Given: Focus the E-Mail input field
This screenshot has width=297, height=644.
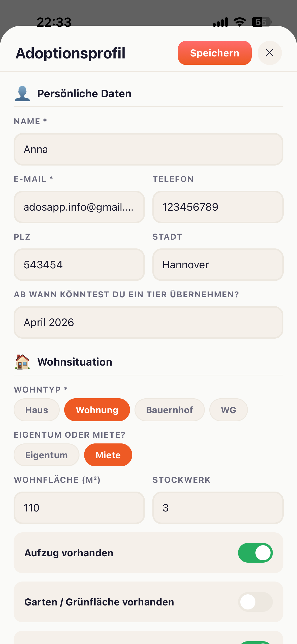Looking at the screenshot, I should pyautogui.click(x=79, y=207).
